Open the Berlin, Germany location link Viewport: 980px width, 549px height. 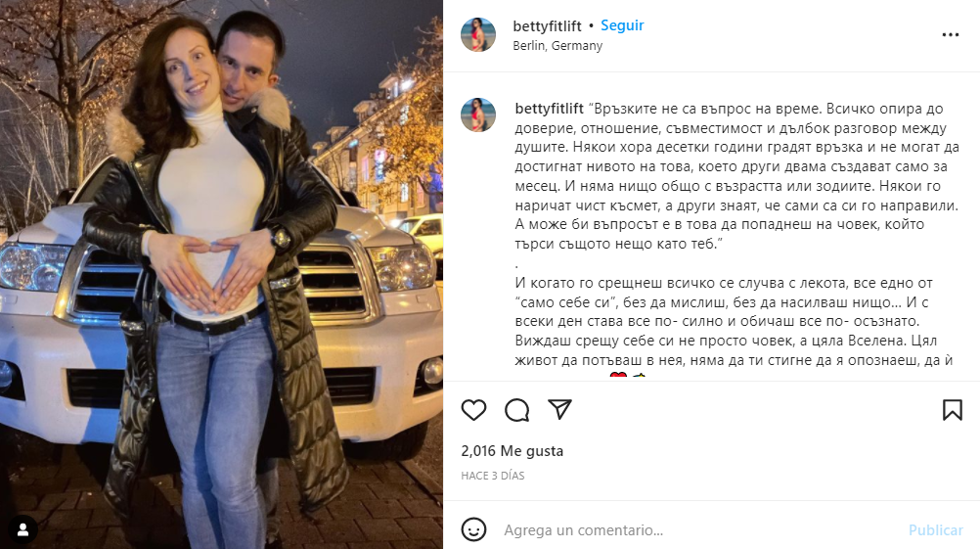[557, 46]
